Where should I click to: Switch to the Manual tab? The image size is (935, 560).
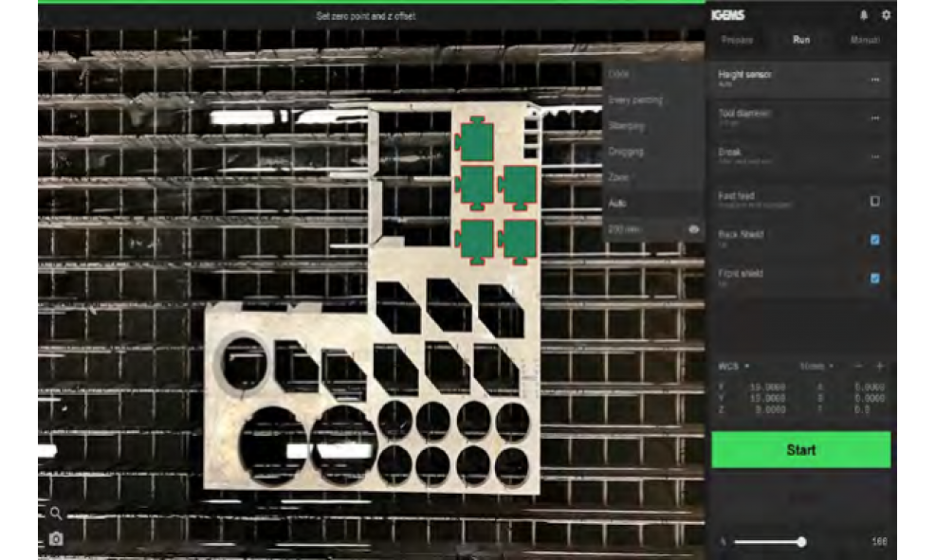point(865,40)
